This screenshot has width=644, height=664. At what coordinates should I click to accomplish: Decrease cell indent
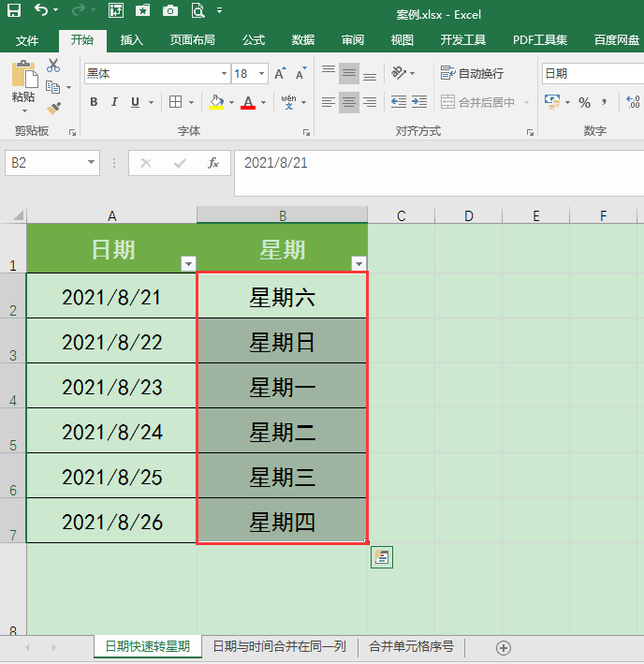point(399,102)
